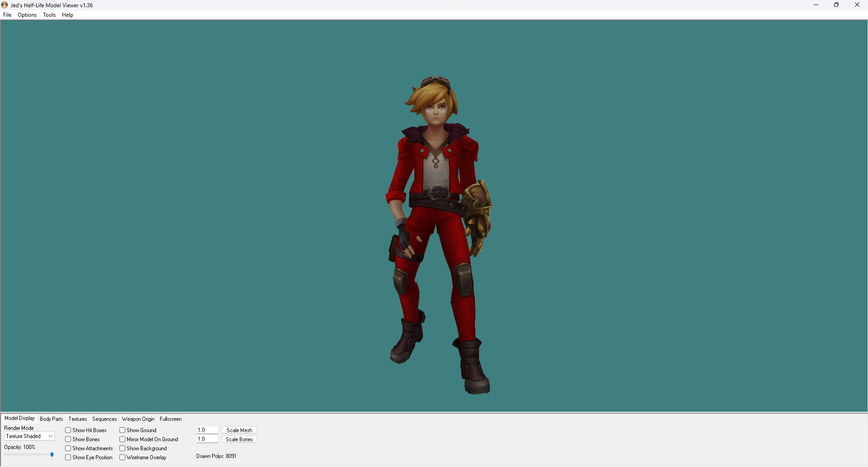The width and height of the screenshot is (868, 467).
Task: Click the bones scale value field
Action: coord(208,439)
